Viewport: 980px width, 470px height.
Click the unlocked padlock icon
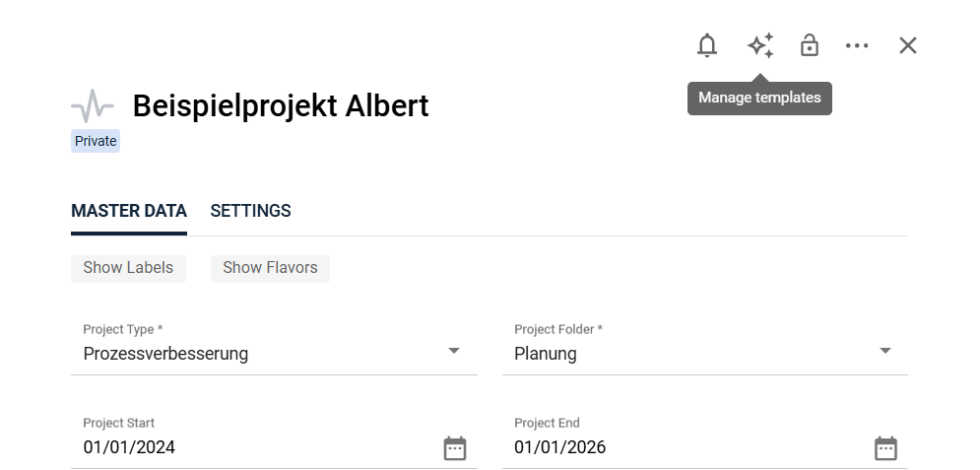coord(810,45)
